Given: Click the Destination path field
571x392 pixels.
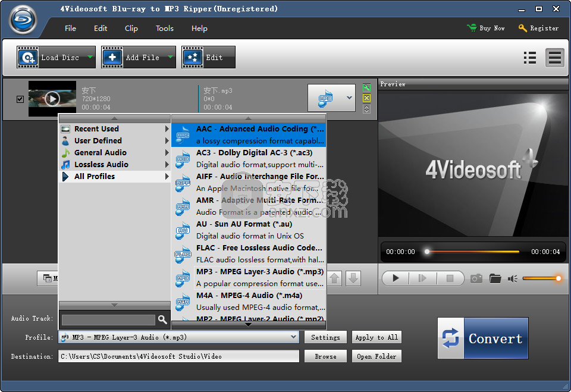Looking at the screenshot, I should tap(178, 356).
